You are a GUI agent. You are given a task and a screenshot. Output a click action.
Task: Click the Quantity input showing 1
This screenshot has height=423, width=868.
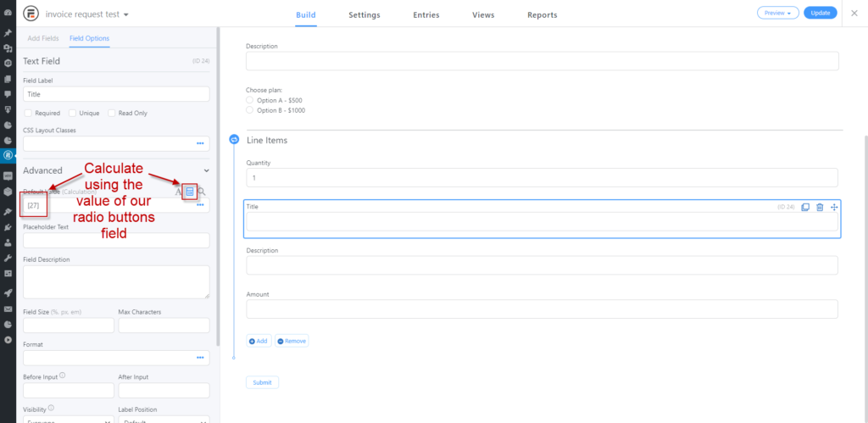click(x=542, y=178)
